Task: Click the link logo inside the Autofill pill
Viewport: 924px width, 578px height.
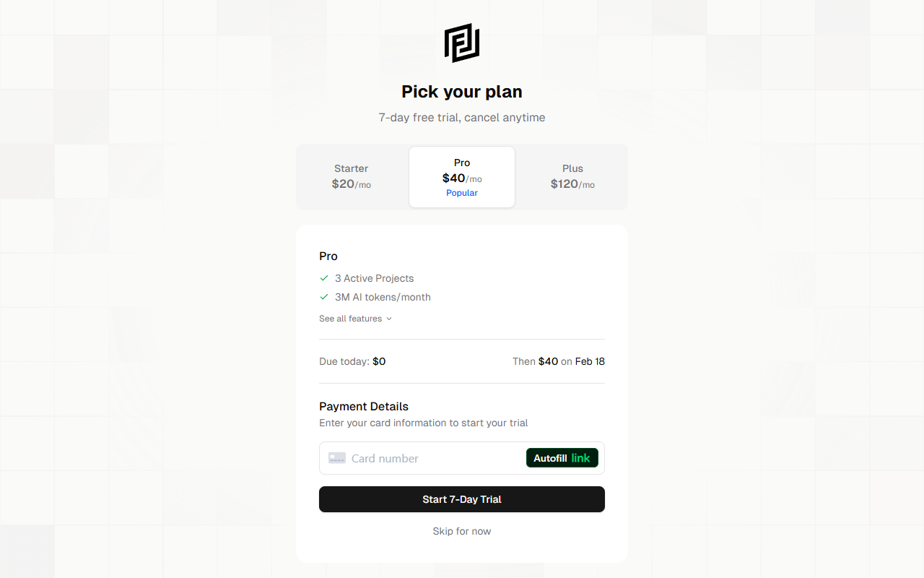Action: tap(581, 457)
